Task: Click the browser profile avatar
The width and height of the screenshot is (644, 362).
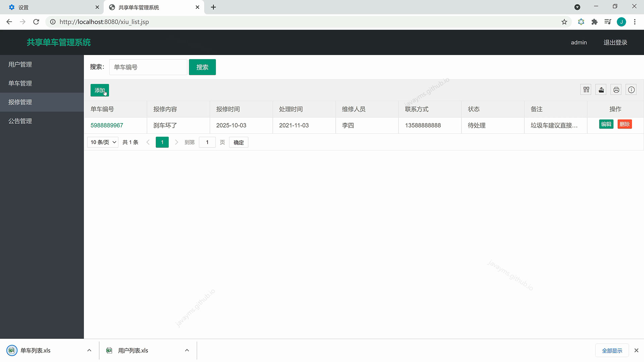Action: point(622,21)
